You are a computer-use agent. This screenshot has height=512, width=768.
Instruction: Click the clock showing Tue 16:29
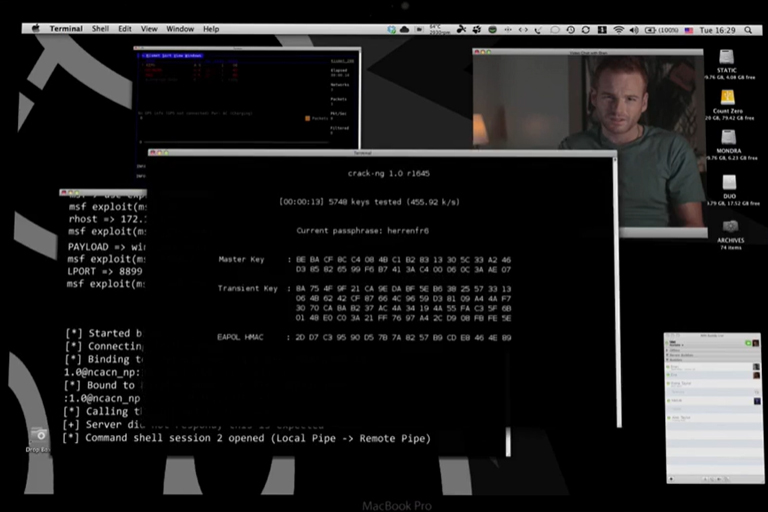tap(719, 30)
